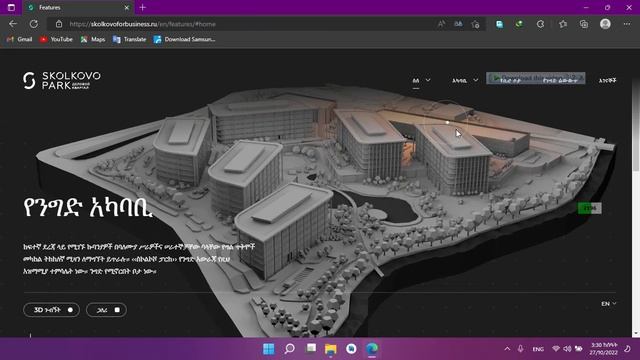The width and height of the screenshot is (640, 360).
Task: Open the Favorites star list
Action: pos(563,24)
